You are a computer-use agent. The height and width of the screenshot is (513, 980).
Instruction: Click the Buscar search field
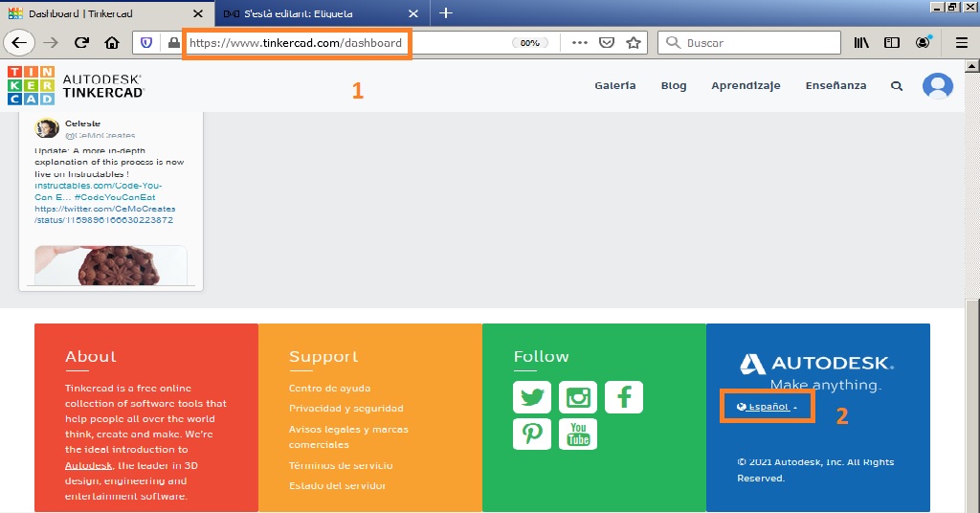pos(748,42)
